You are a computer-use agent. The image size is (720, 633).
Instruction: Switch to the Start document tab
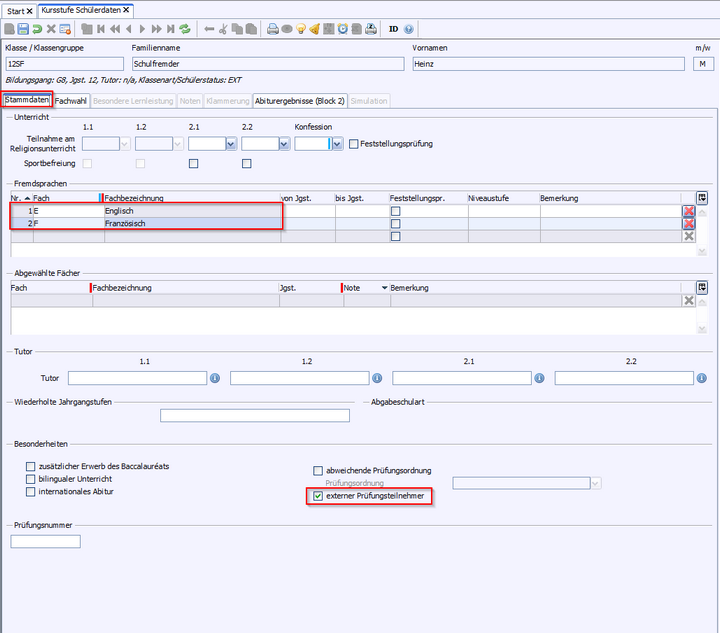(16, 10)
